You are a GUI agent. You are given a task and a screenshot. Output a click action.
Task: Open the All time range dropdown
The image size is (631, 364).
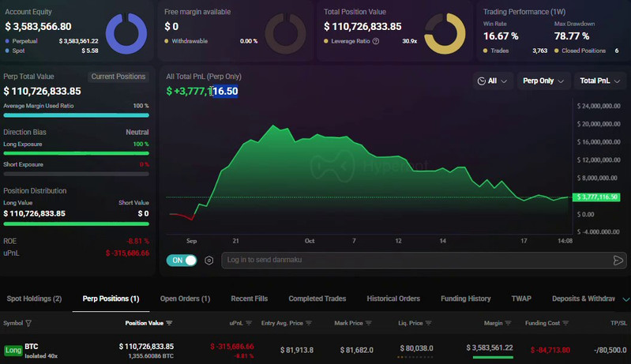tap(492, 81)
